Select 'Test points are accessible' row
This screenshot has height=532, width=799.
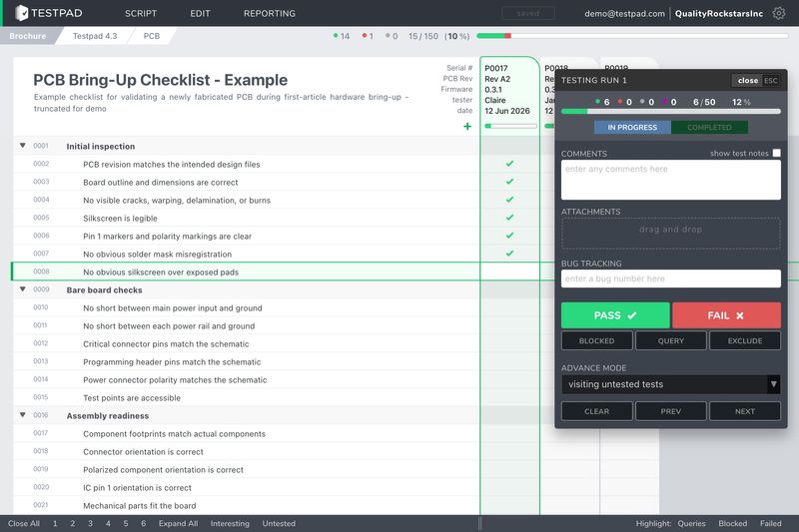246,397
